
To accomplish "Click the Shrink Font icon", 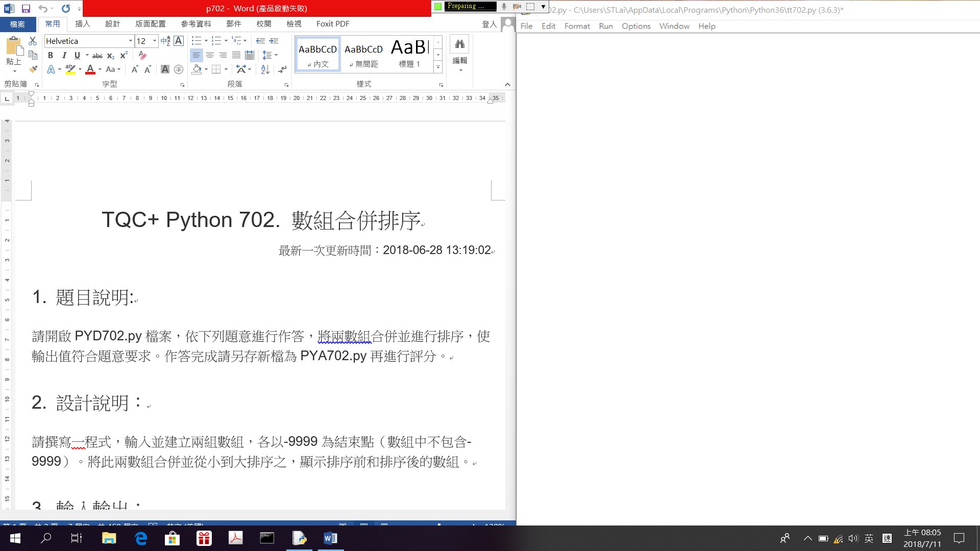I will 148,69.
